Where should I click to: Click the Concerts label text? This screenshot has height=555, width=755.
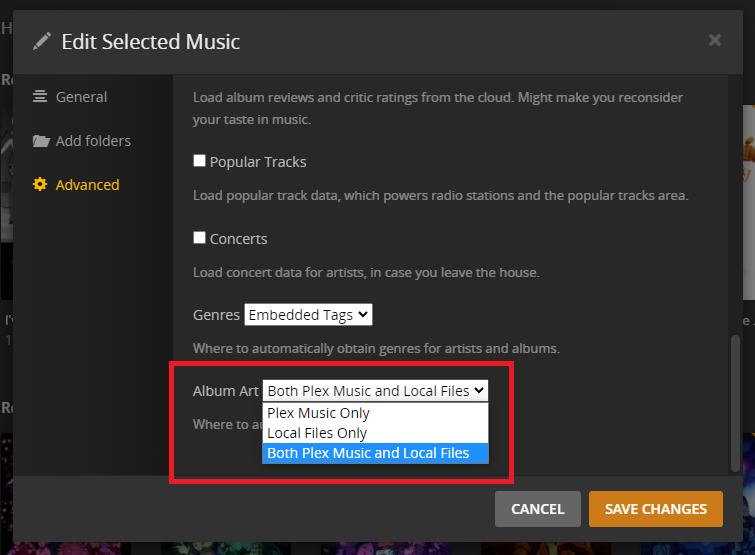coord(239,240)
